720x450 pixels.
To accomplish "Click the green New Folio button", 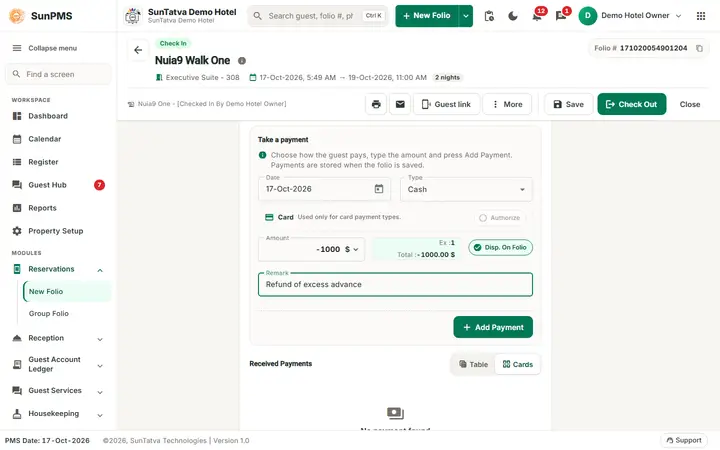I will (427, 16).
